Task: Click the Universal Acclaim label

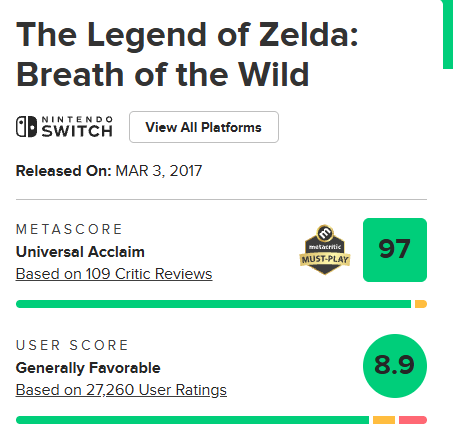Action: tap(80, 252)
